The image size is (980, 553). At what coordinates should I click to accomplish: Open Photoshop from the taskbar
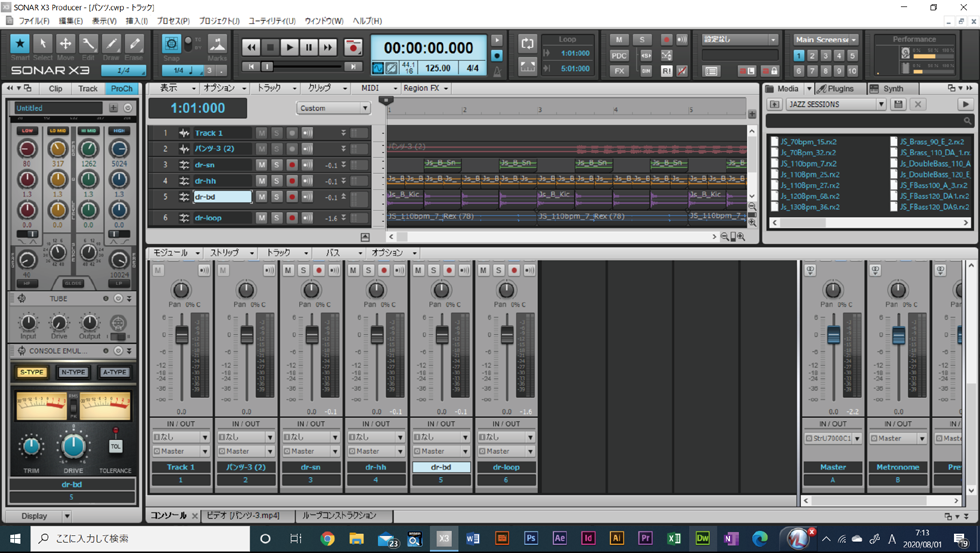click(x=531, y=538)
